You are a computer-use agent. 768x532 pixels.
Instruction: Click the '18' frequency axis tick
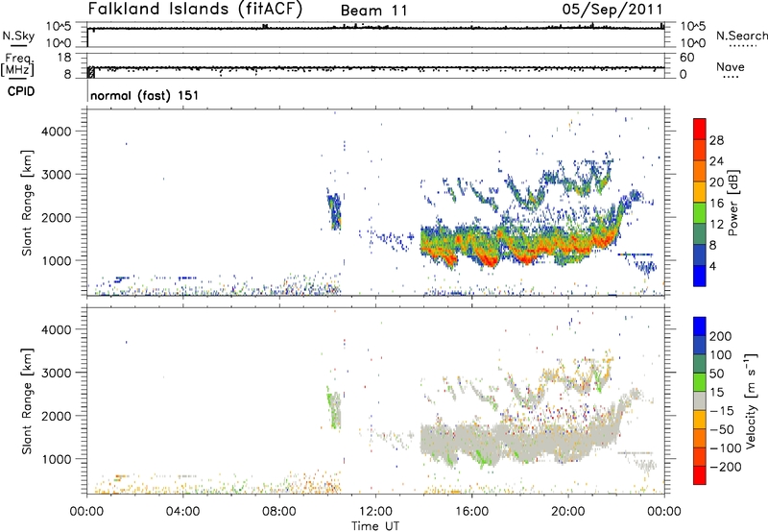(x=64, y=58)
